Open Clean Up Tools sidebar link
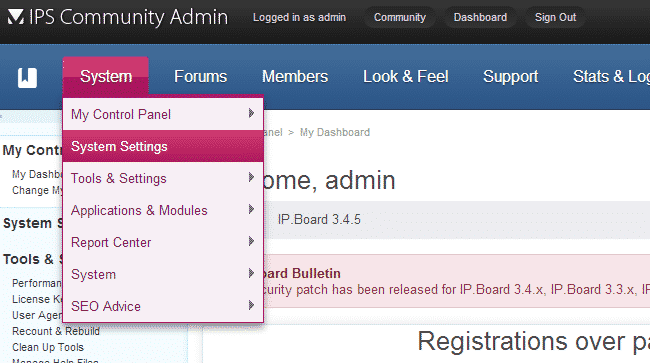Screen dimensions: 650x363 (x=48, y=347)
